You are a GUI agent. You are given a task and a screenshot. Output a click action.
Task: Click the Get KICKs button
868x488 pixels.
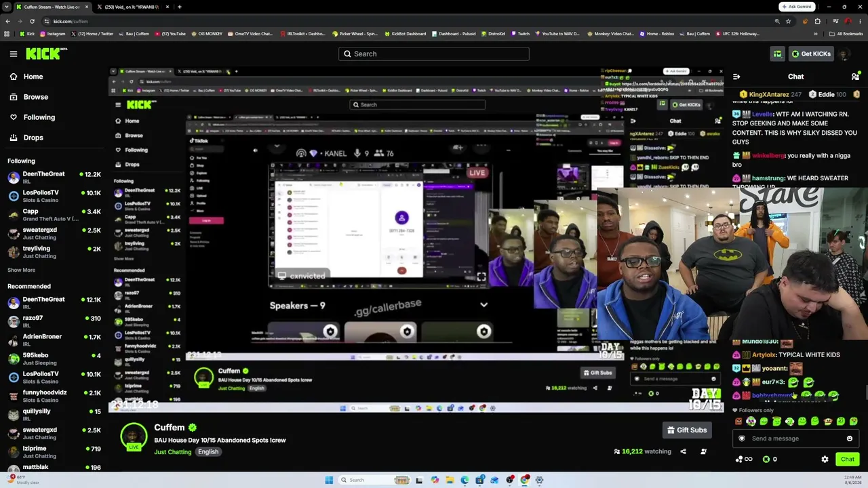click(810, 54)
